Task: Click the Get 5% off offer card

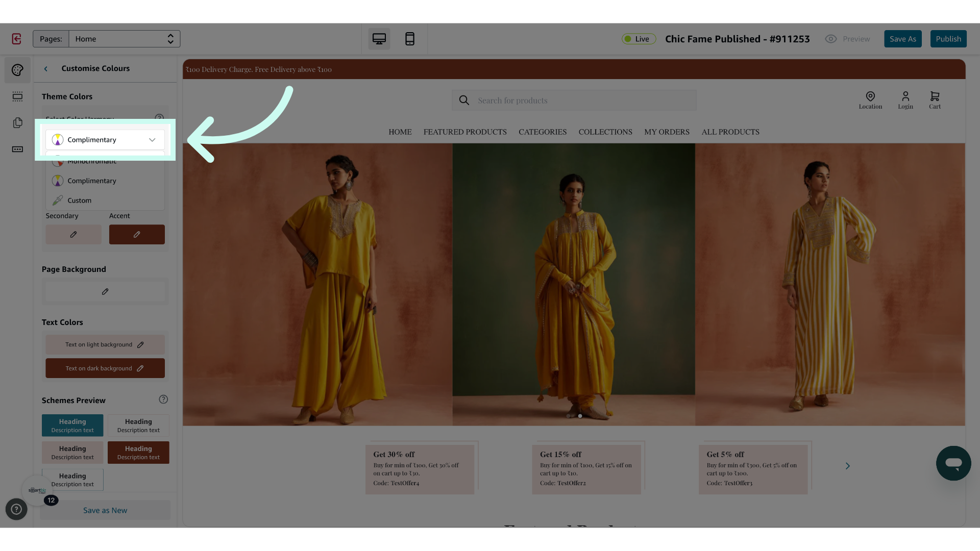Action: point(753,469)
